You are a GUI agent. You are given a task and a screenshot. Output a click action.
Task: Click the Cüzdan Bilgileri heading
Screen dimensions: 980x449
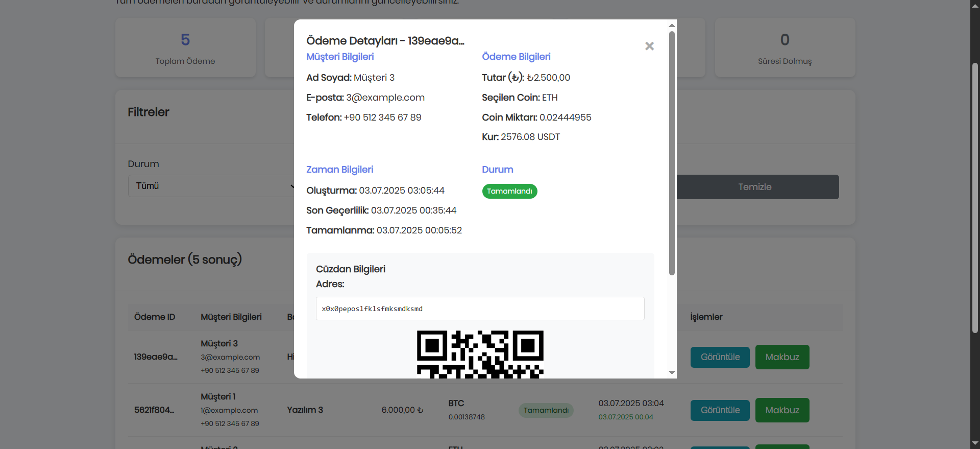(x=351, y=269)
